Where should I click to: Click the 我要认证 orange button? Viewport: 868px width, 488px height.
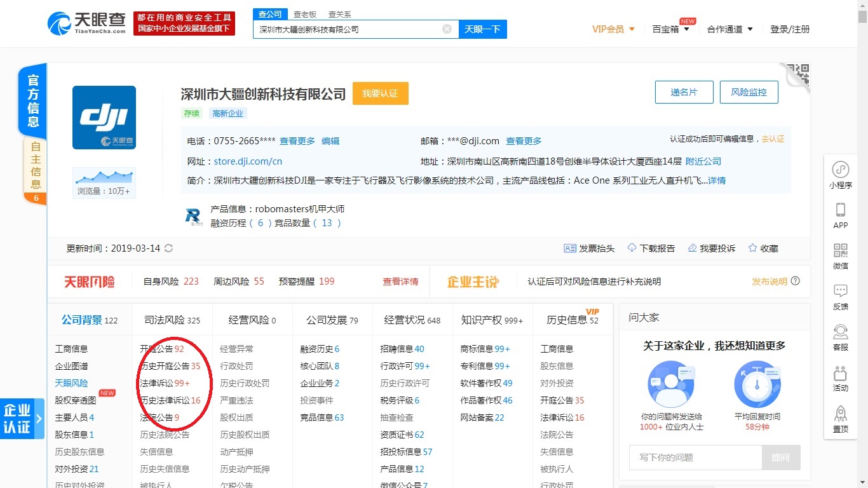pos(380,93)
